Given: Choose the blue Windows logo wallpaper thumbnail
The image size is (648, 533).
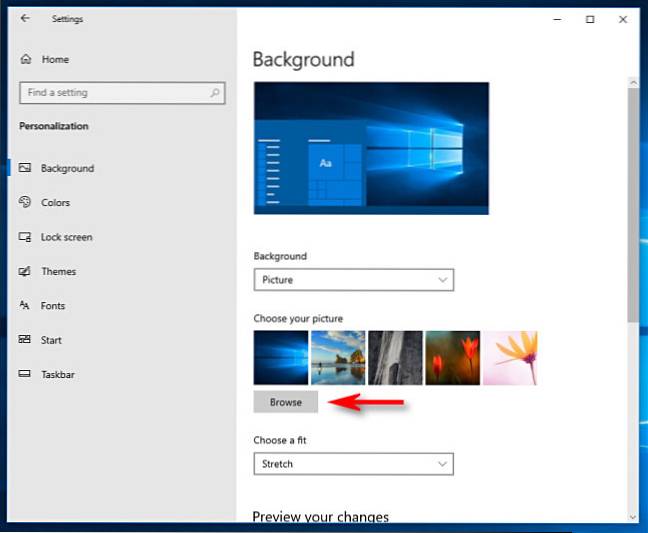Looking at the screenshot, I should [281, 358].
